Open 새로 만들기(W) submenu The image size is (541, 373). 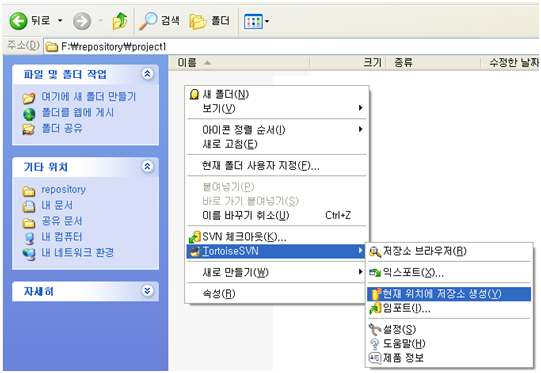[277, 272]
